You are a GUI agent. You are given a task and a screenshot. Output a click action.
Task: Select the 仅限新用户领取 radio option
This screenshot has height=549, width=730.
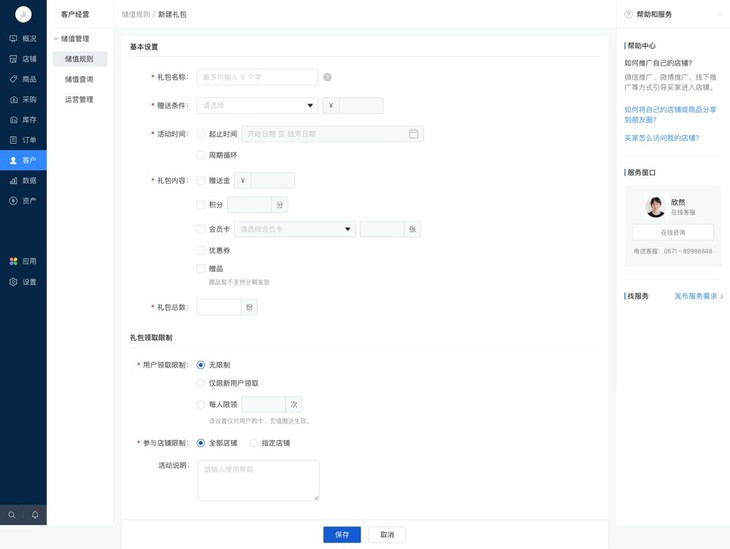point(201,383)
